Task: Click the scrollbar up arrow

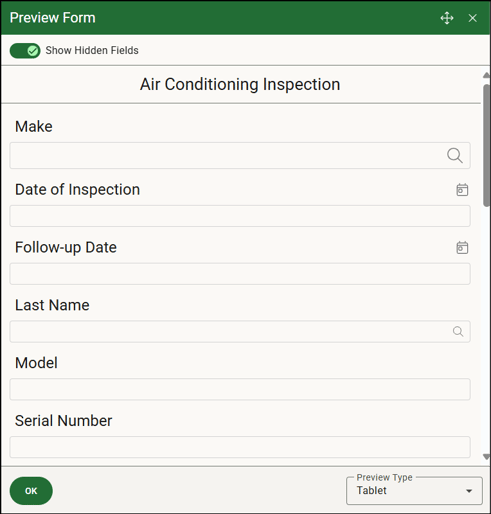Action: [486, 75]
